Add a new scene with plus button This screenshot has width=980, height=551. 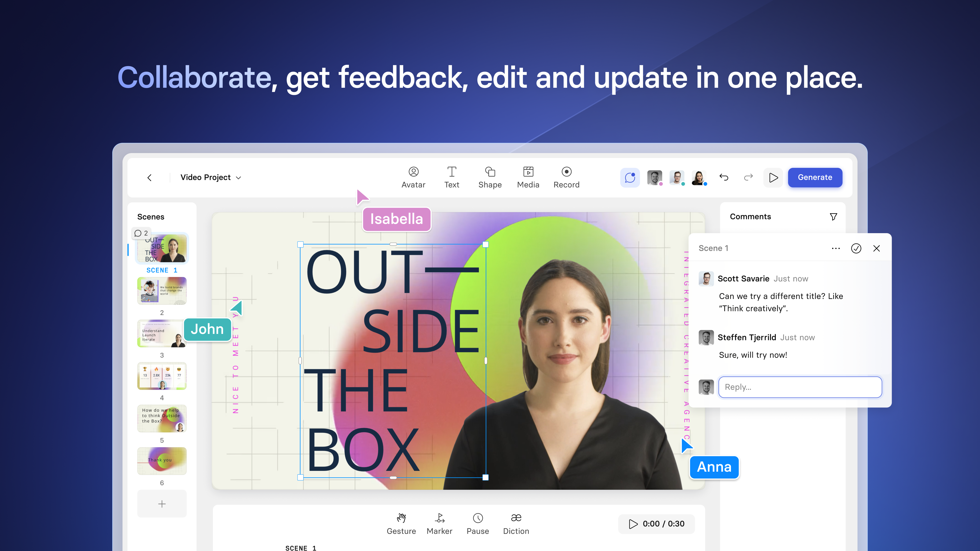(x=162, y=504)
